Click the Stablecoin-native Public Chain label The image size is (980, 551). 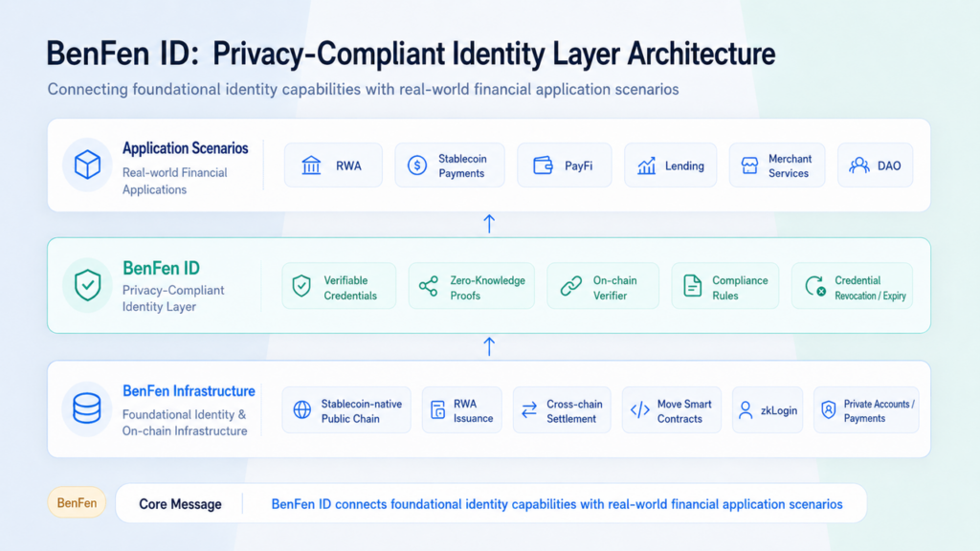pos(361,411)
